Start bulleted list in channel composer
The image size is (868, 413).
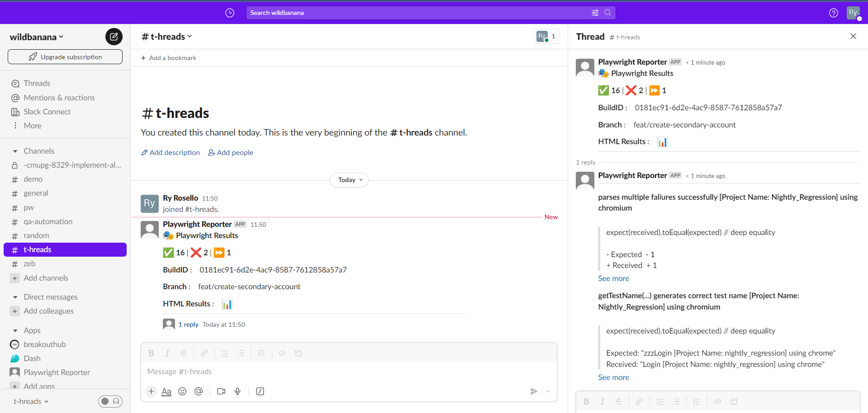point(241,353)
